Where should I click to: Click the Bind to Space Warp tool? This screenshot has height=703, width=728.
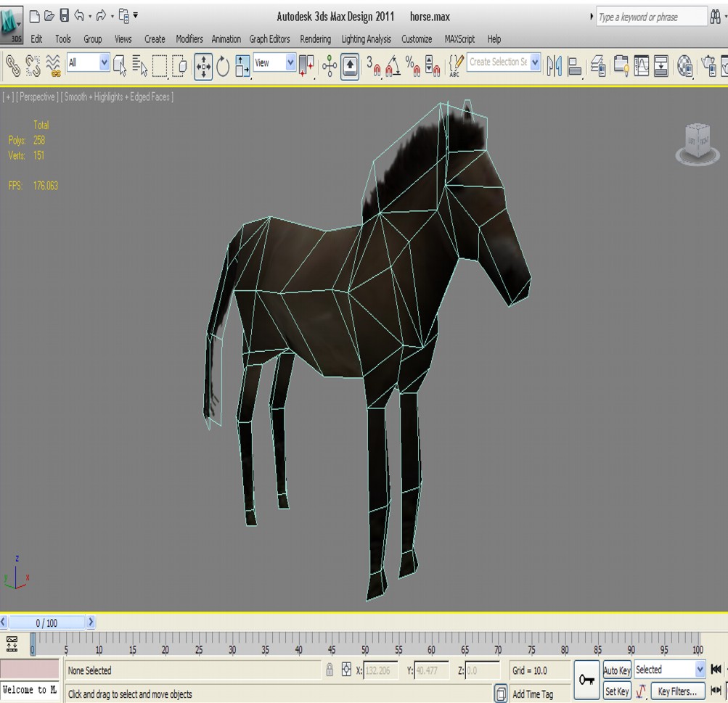click(54, 65)
